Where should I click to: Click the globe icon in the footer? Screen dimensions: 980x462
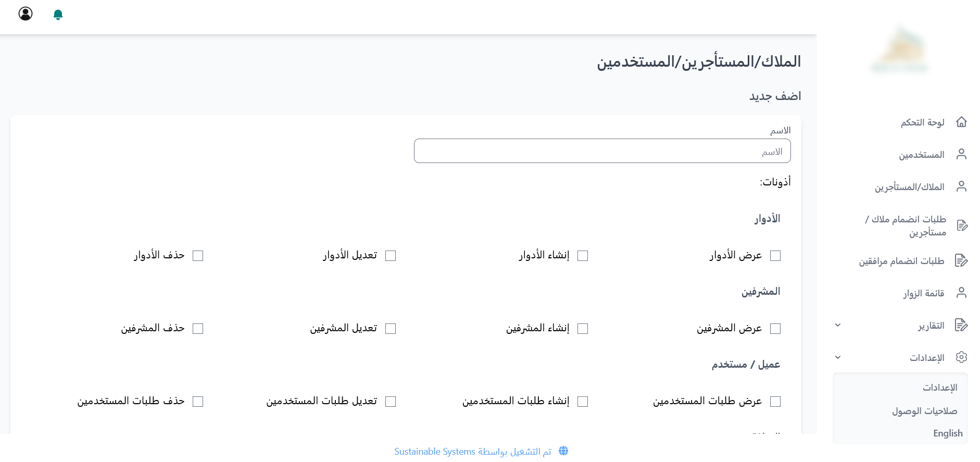click(564, 451)
